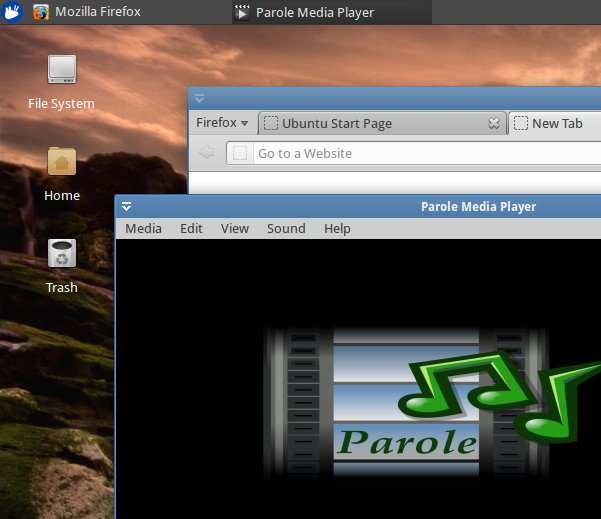Open the View menu in Parole
This screenshot has width=601, height=519.
235,228
